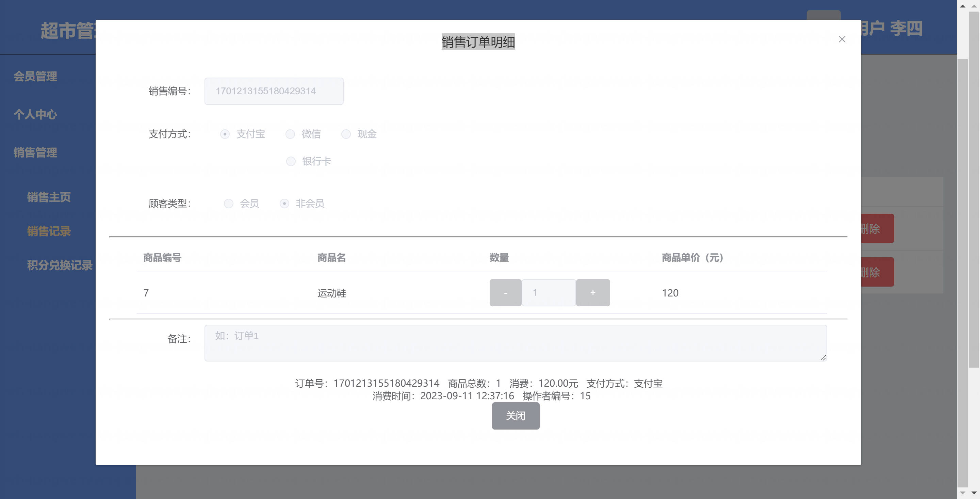Go to 销售主页 submenu item

(x=49, y=197)
